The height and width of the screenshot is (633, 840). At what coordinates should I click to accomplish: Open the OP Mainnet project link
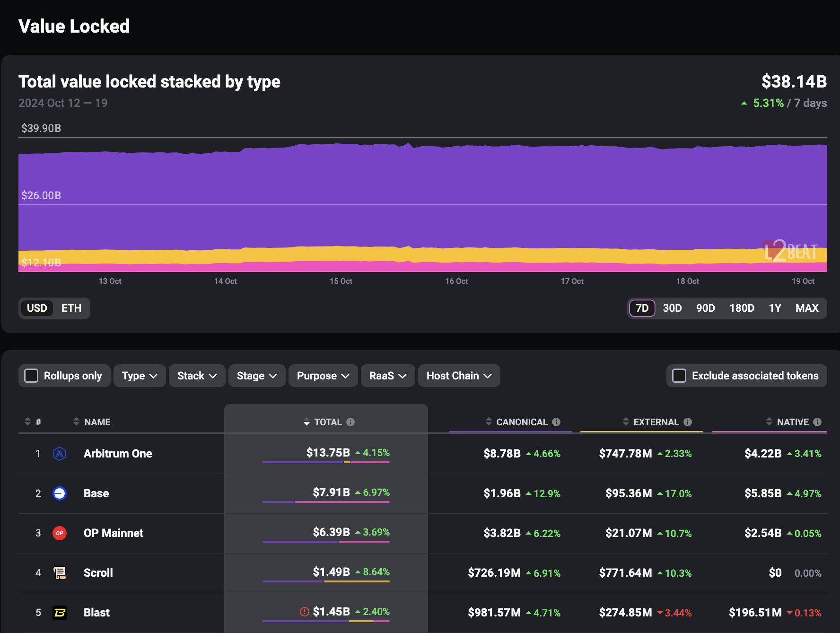[x=114, y=533]
